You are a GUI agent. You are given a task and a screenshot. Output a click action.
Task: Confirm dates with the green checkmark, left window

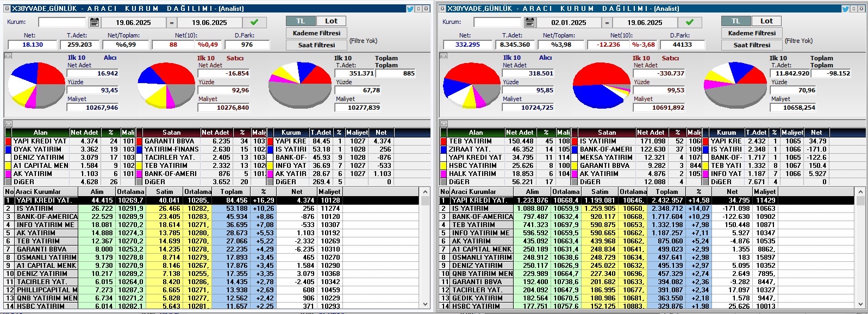(254, 22)
